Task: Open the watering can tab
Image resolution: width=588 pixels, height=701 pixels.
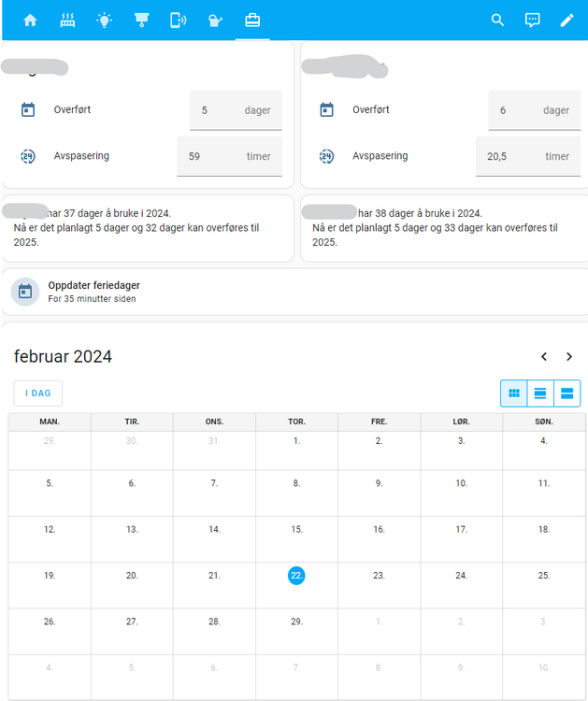Action: [x=215, y=20]
